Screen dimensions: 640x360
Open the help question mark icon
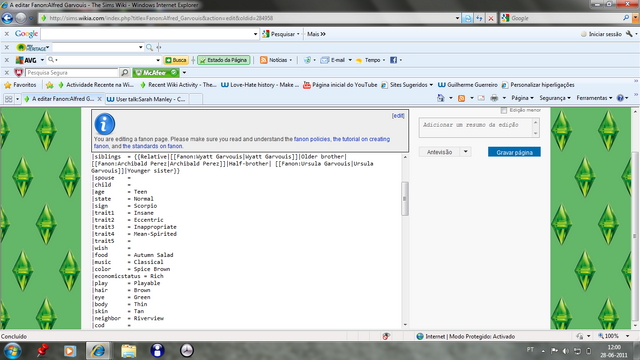620,98
